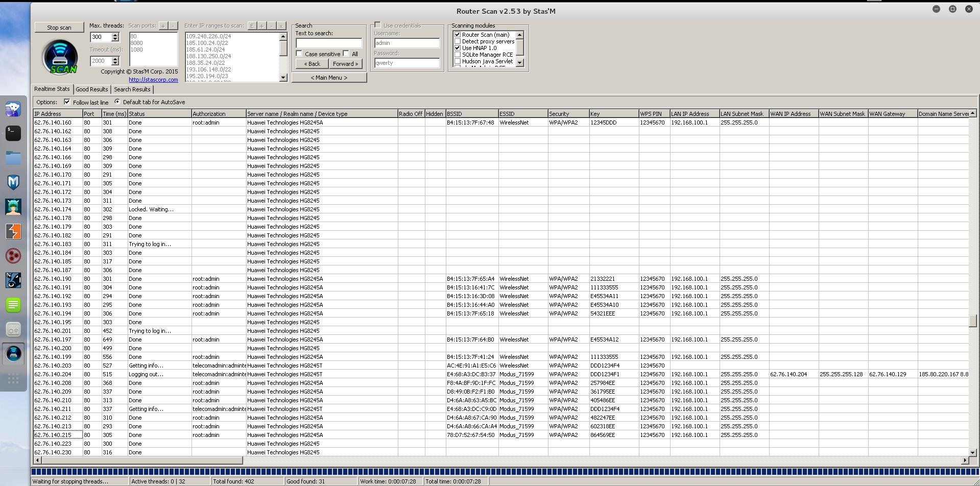Click the Forward search button
Image resolution: width=980 pixels, height=486 pixels.
[x=346, y=64]
